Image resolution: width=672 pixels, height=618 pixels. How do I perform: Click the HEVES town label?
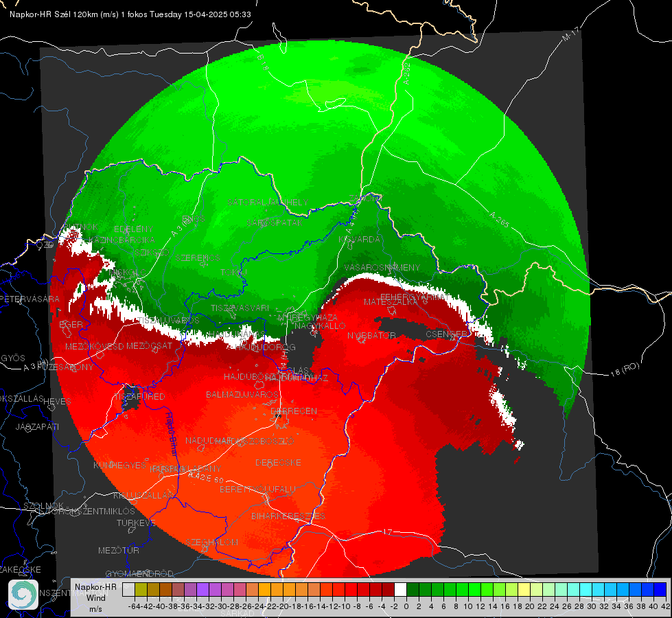[58, 402]
